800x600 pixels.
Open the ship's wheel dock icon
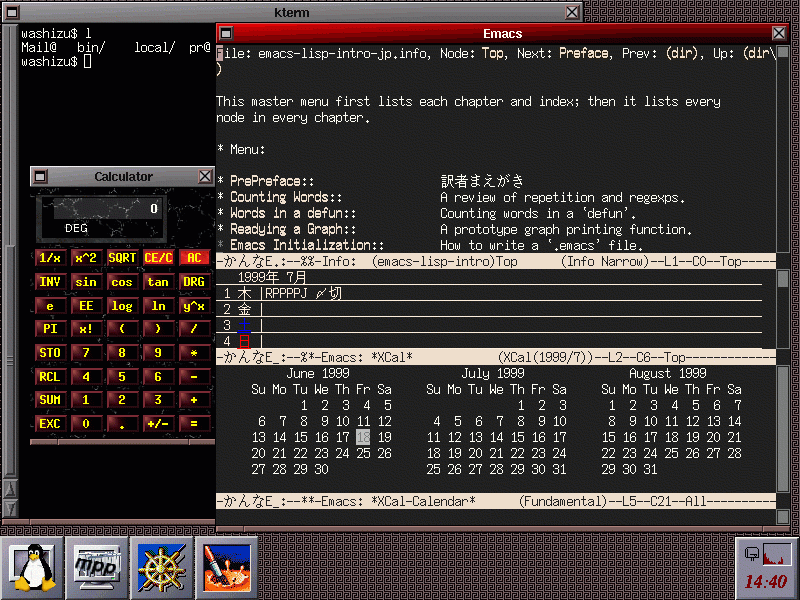point(162,568)
